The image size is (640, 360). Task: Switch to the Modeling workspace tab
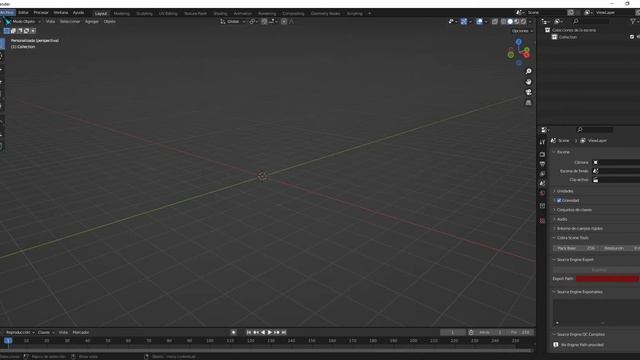[x=122, y=13]
